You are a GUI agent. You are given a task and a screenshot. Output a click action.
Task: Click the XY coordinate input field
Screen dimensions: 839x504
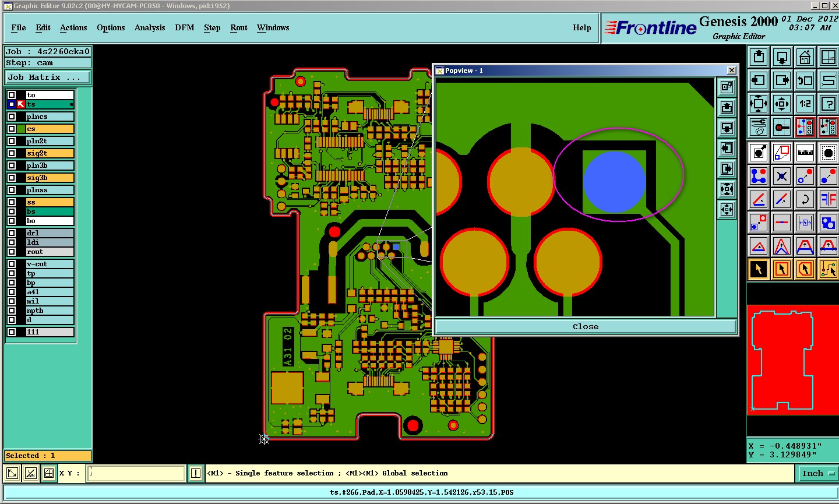(136, 473)
